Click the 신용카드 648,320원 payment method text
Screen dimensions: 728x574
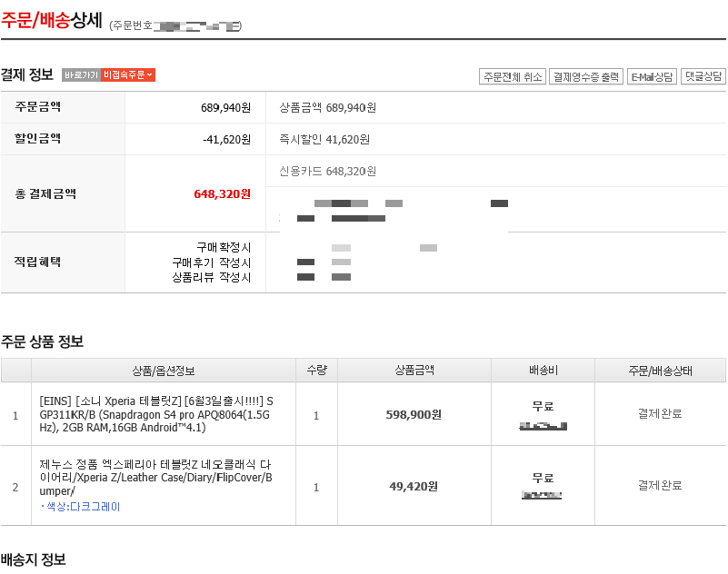(x=327, y=171)
